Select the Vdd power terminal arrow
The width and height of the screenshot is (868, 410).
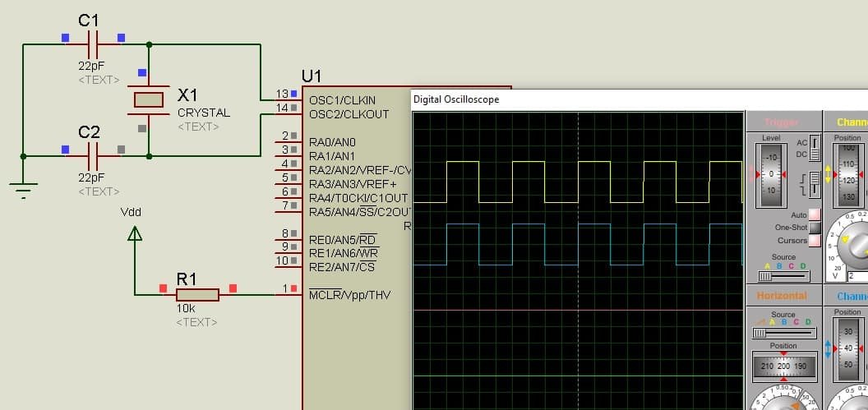click(135, 233)
